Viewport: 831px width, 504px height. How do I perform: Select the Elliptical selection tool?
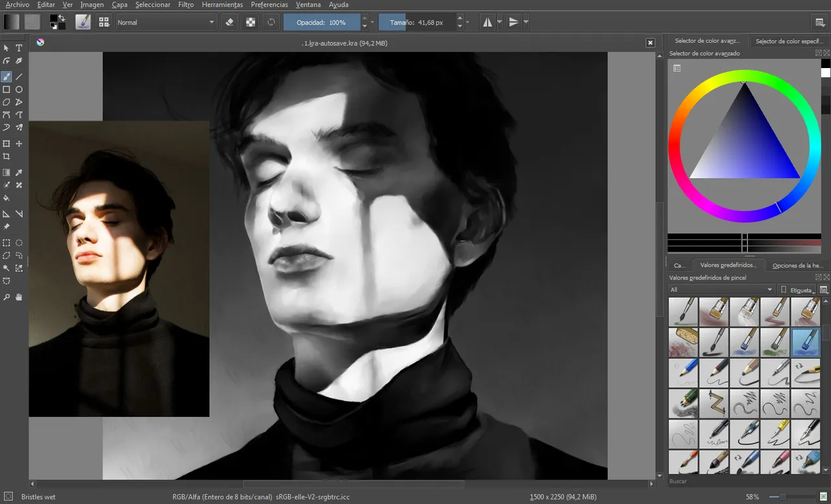tap(19, 243)
